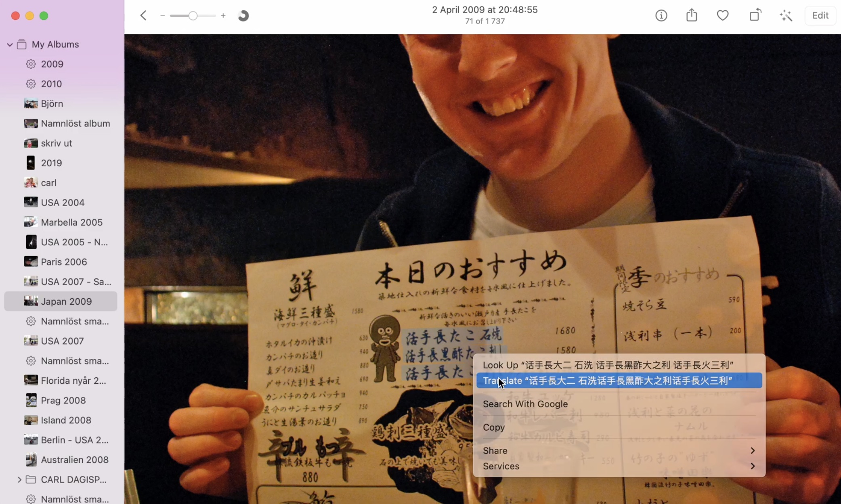Click the skriv ut thumbnail icon
The height and width of the screenshot is (504, 841).
(31, 143)
